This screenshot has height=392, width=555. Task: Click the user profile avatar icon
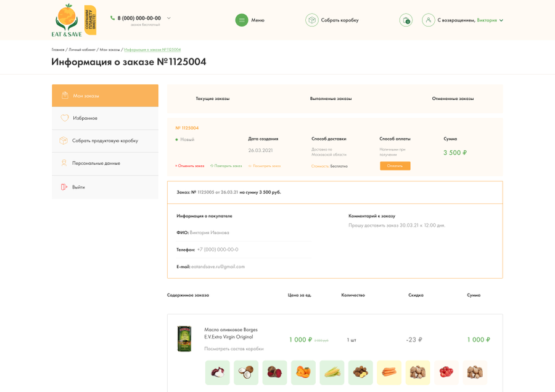click(x=429, y=20)
